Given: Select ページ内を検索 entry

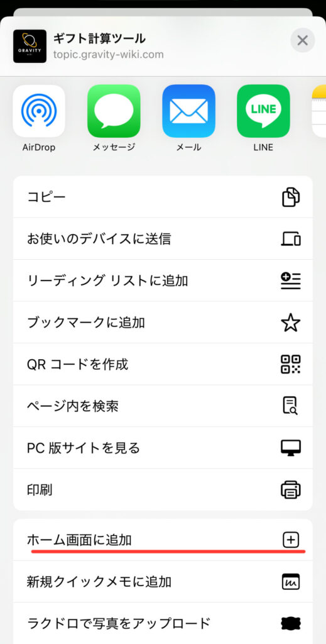Looking at the screenshot, I should [163, 406].
